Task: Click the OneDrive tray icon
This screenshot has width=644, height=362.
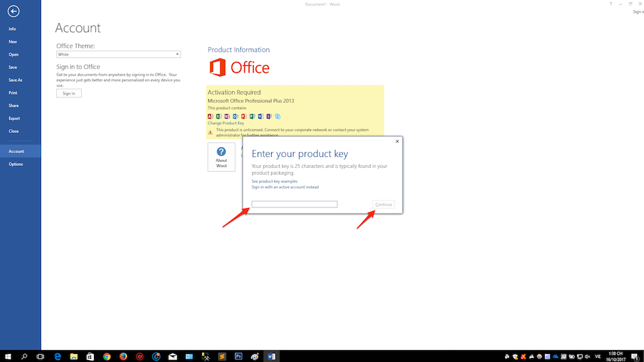Action: (x=555, y=356)
